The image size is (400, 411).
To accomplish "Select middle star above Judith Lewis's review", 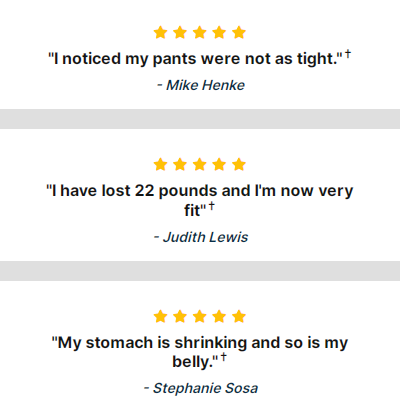I will pyautogui.click(x=200, y=164).
